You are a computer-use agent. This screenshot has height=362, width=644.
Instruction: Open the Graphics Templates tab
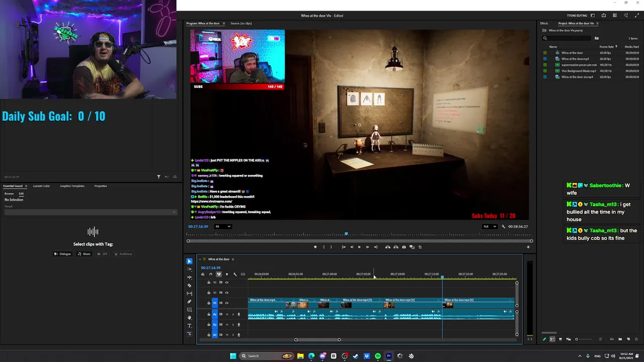[72, 186]
